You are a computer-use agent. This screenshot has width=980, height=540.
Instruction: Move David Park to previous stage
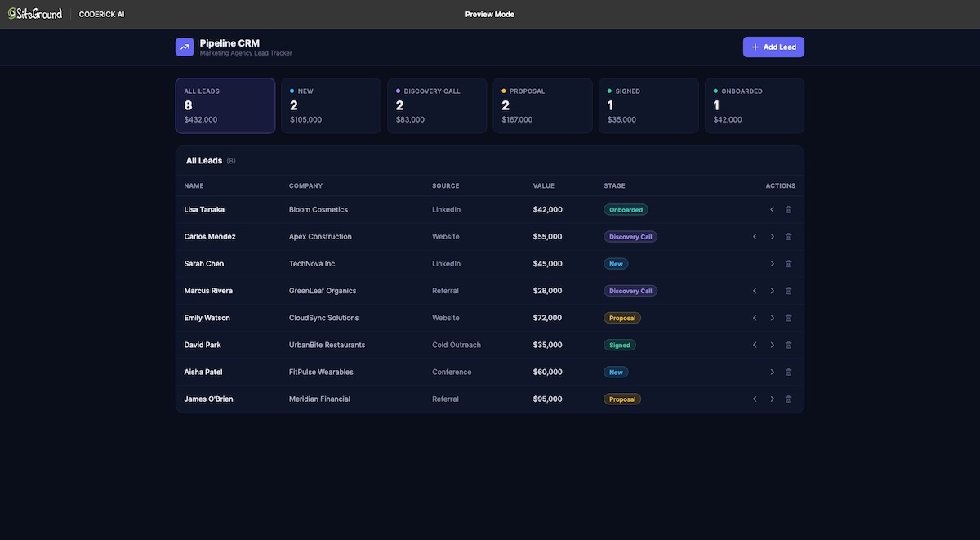click(x=755, y=345)
